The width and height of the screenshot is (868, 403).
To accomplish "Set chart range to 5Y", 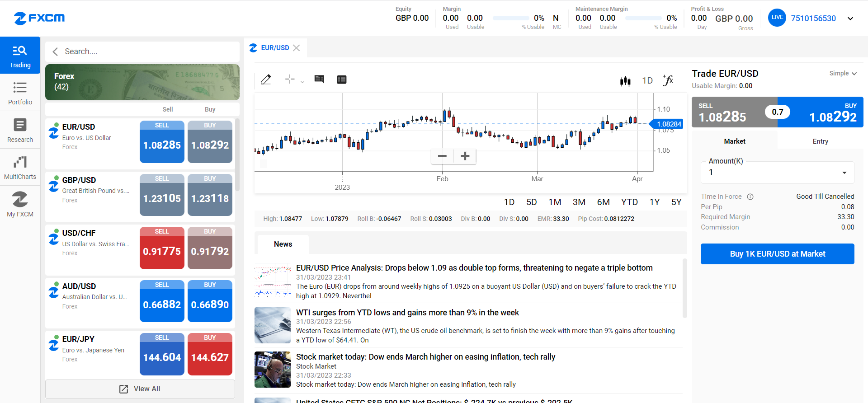I will pos(676,202).
